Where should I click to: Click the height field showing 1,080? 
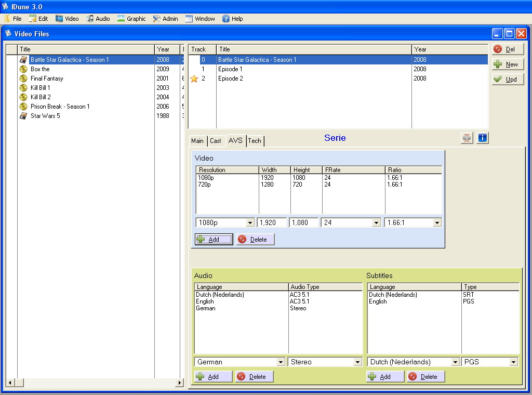[303, 222]
